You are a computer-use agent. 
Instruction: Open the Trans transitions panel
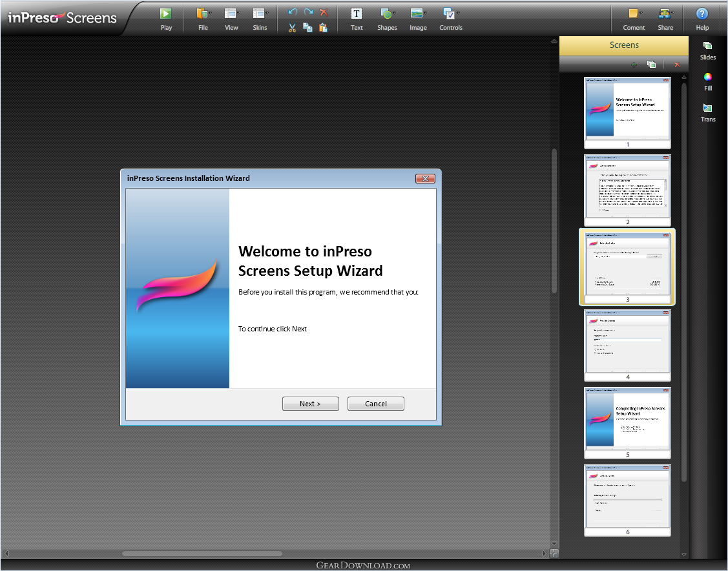point(707,113)
